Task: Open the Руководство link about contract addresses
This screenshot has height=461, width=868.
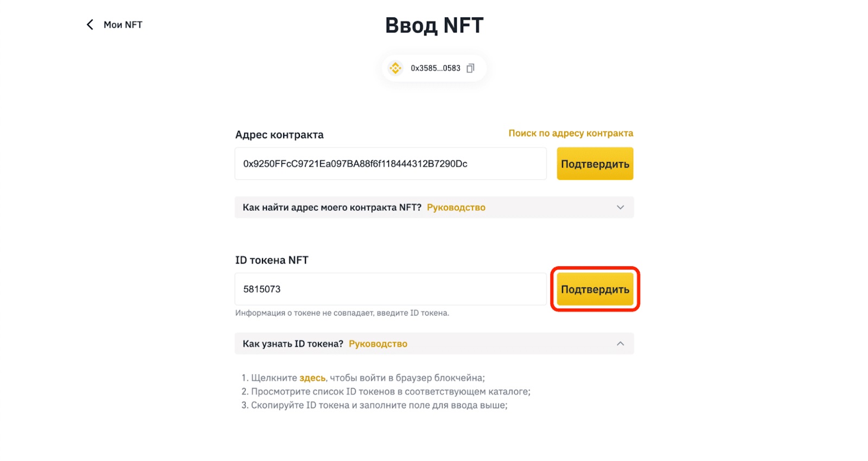Action: coord(456,207)
